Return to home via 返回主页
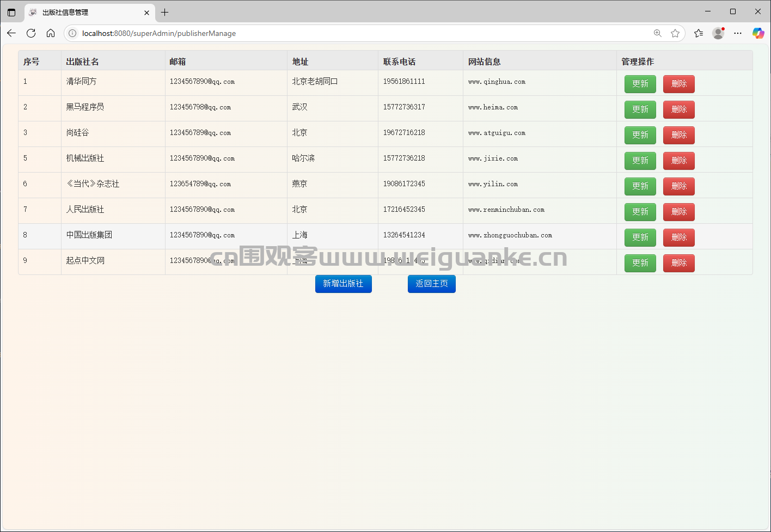The height and width of the screenshot is (532, 771). point(431,284)
